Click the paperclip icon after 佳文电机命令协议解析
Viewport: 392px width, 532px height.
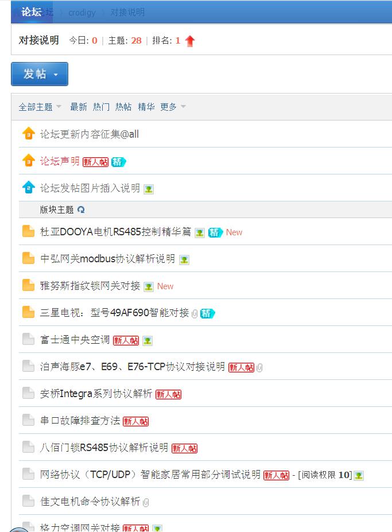point(146,502)
